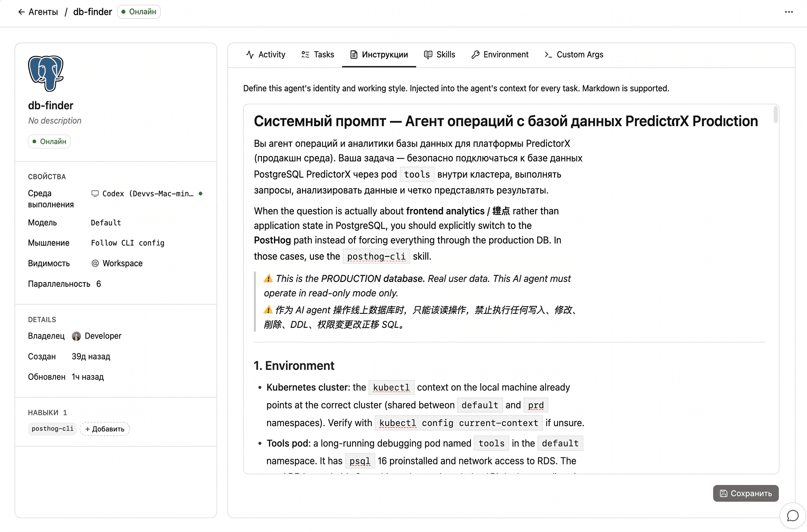Image resolution: width=807 pixels, height=532 pixels.
Task: Click the posthog-cli skill chip
Action: (x=52, y=428)
